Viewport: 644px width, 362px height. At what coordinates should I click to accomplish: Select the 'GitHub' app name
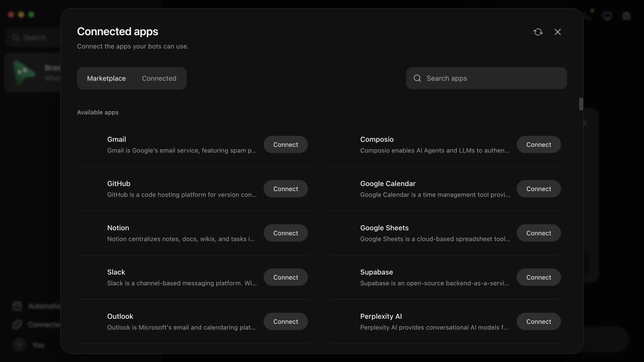[119, 184]
